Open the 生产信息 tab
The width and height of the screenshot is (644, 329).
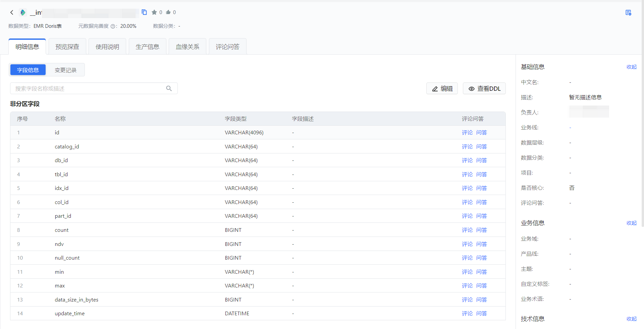coord(148,47)
